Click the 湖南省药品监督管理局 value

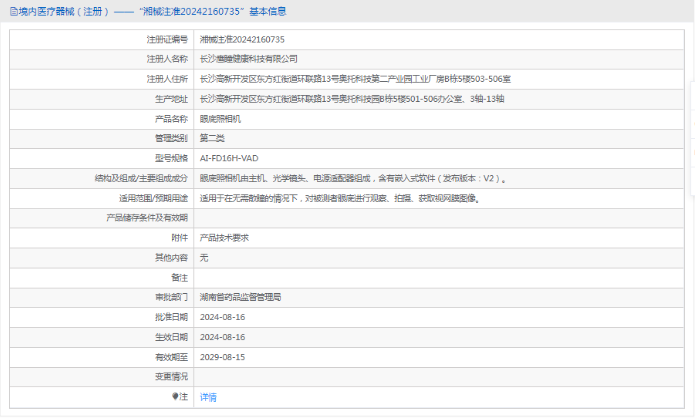240,297
